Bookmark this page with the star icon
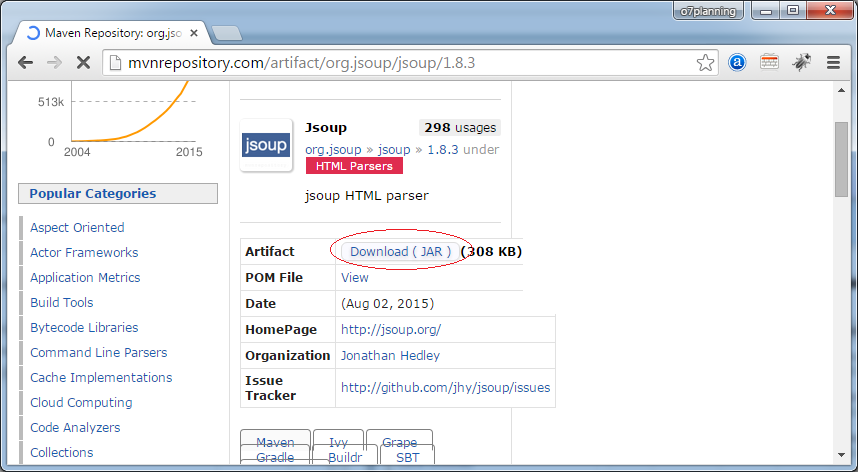 tap(705, 63)
